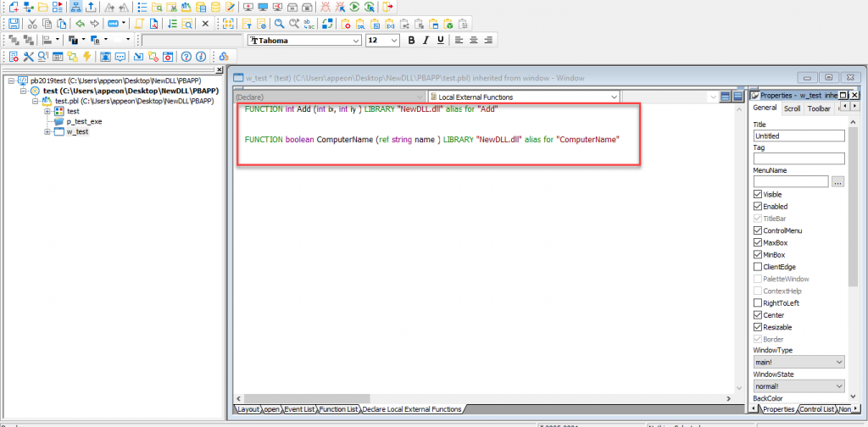Uncheck the Visible checkbox
Image resolution: width=868 pixels, height=427 pixels.
(758, 194)
